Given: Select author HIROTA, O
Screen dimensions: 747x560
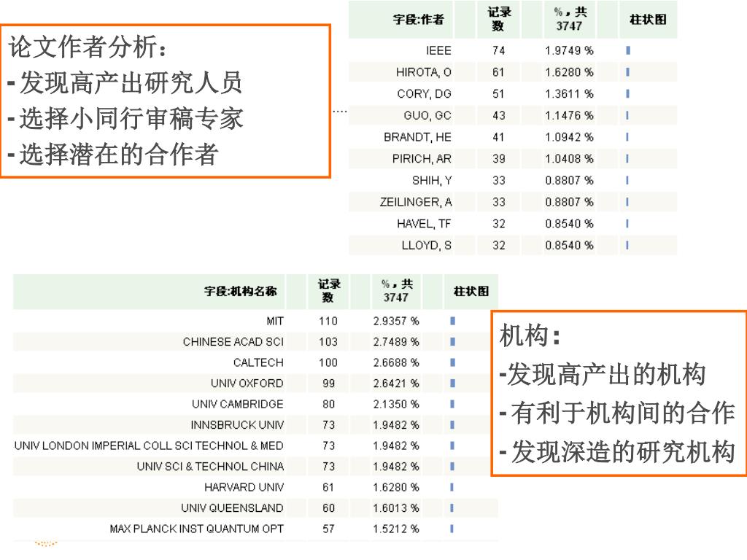Looking at the screenshot, I should tap(424, 72).
